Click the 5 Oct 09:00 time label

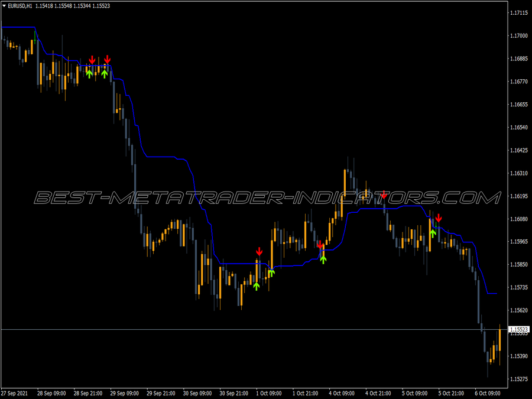click(x=414, y=393)
